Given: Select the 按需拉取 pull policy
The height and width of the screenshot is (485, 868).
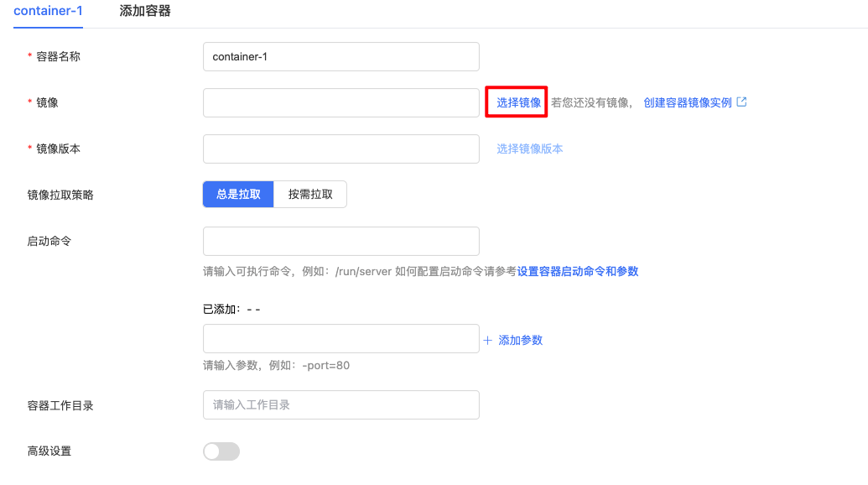Looking at the screenshot, I should point(310,194).
